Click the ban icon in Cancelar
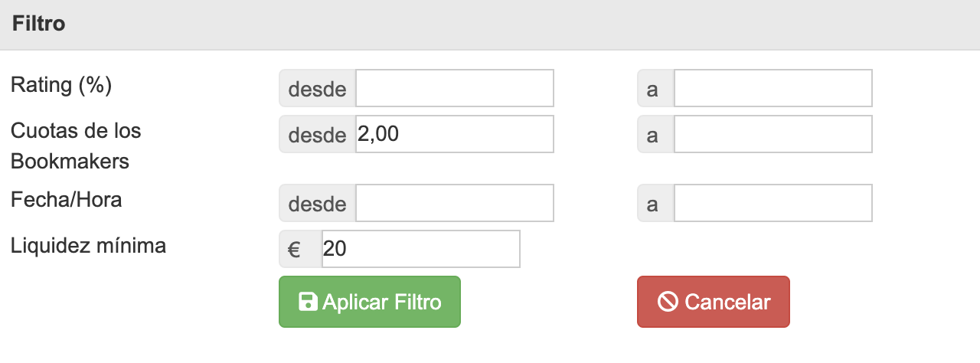980x363 pixels. 668,302
